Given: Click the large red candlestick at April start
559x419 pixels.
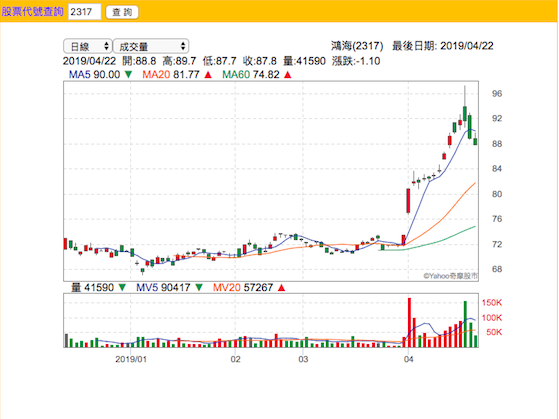Looking at the screenshot, I should [x=408, y=201].
